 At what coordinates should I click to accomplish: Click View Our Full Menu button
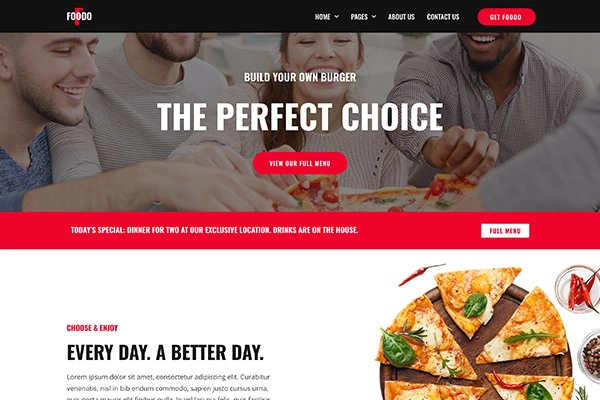point(300,163)
